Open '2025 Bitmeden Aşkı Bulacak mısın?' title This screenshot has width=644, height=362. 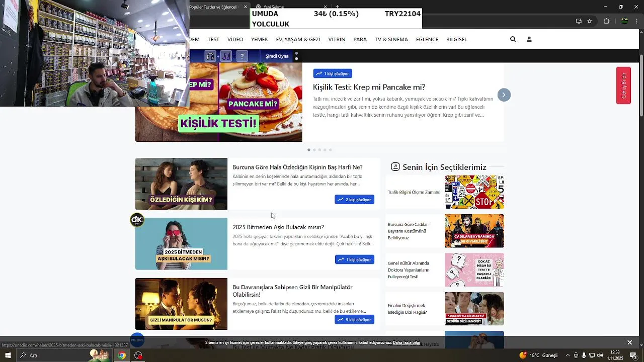point(278,227)
